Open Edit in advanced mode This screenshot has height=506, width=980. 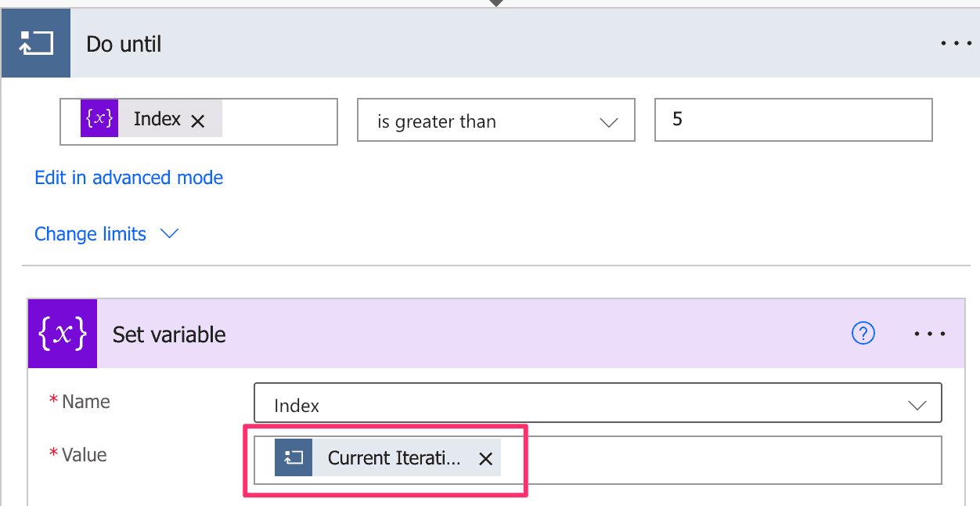[x=128, y=178]
